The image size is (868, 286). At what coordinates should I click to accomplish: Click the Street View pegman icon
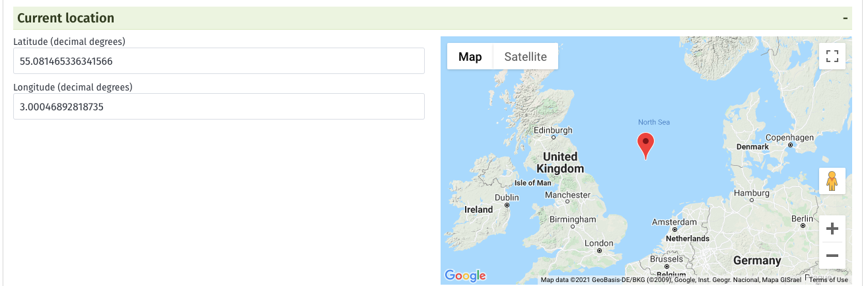coord(832,181)
